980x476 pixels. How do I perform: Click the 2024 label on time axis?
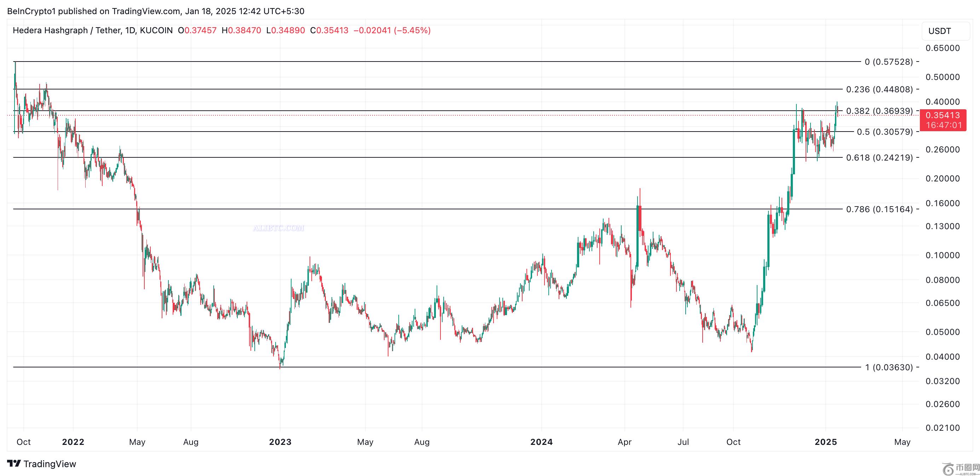(x=541, y=442)
